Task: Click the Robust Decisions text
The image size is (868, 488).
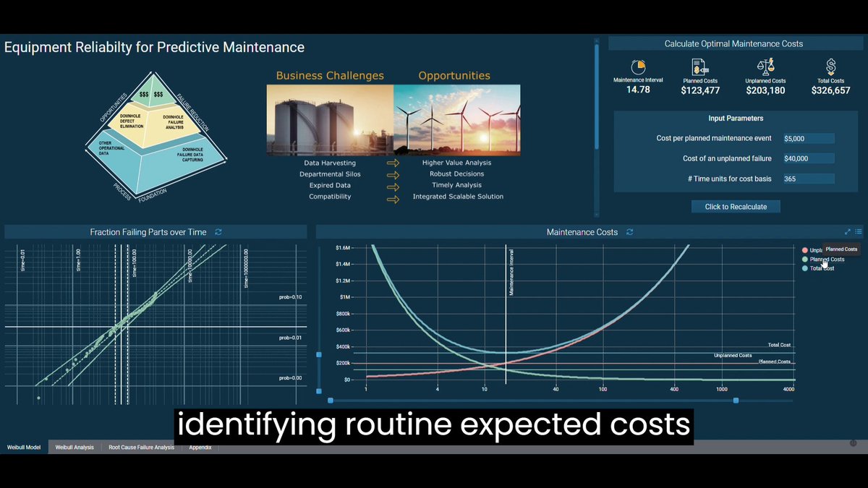Action: pos(456,174)
